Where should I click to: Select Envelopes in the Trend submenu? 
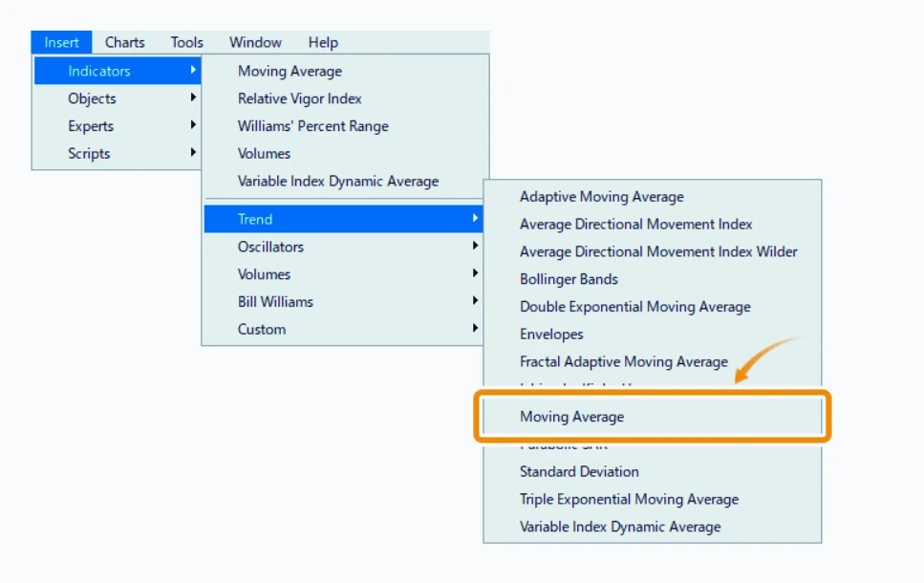tap(551, 335)
